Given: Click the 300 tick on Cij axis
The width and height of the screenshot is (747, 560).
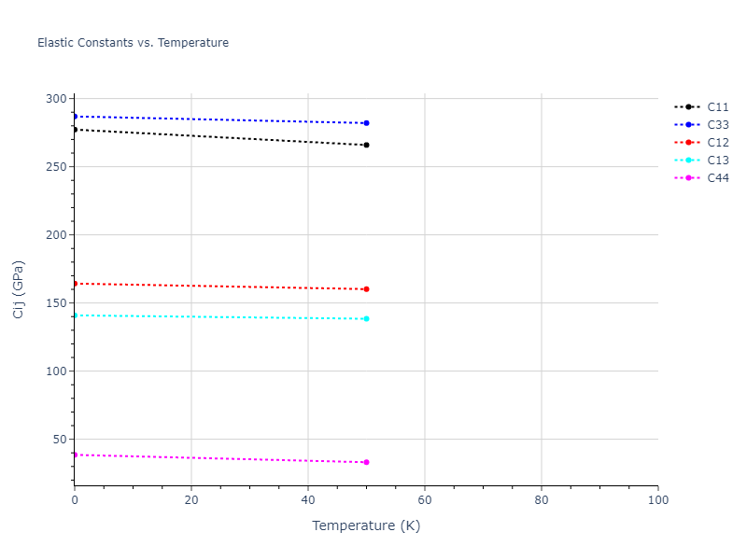Looking at the screenshot, I should click(x=56, y=99).
